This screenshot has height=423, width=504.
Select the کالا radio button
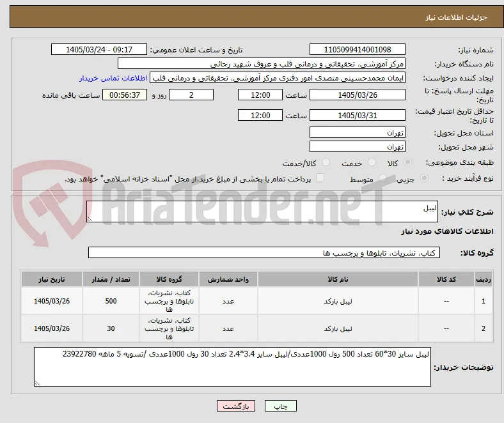(407, 162)
